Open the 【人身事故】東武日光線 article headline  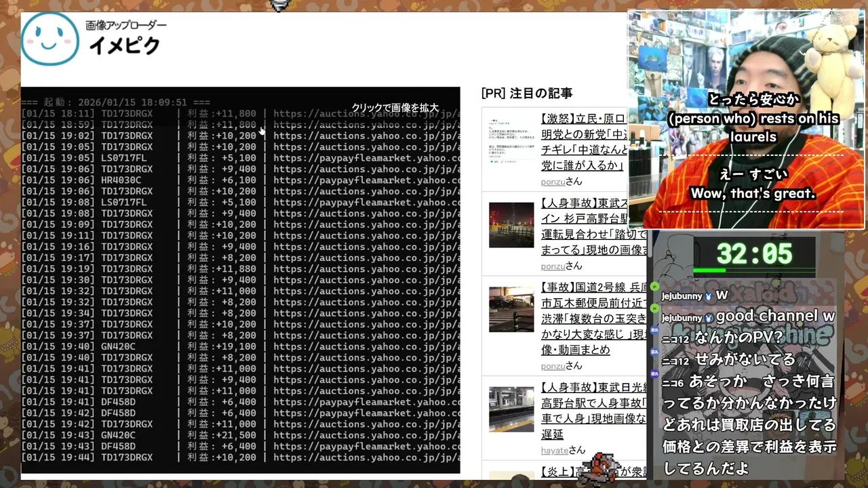(x=594, y=411)
